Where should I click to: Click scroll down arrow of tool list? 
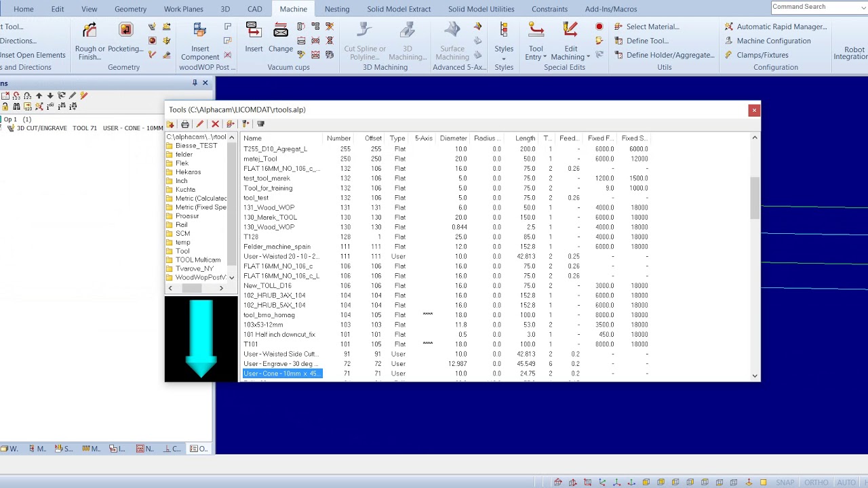click(x=755, y=375)
